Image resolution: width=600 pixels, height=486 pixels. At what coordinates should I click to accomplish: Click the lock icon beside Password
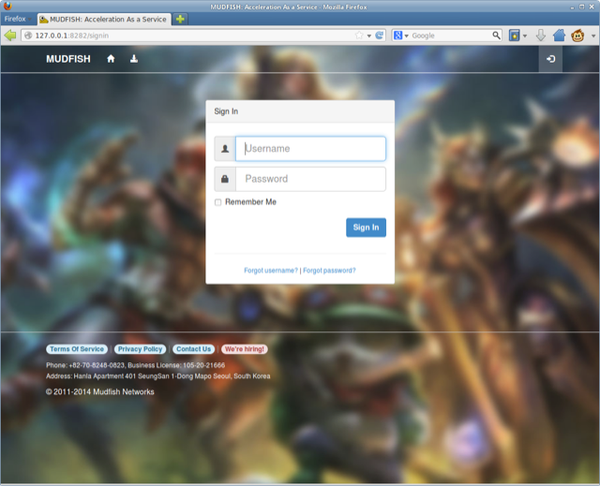[225, 179]
